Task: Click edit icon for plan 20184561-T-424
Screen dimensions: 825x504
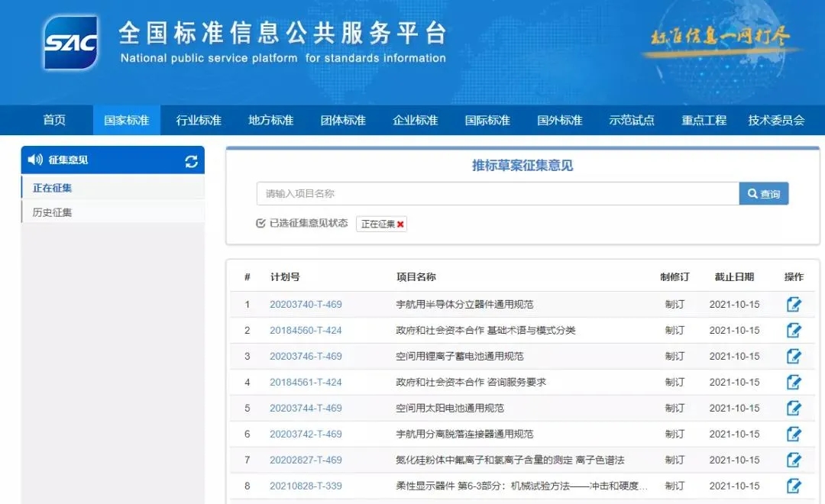Action: tap(794, 383)
